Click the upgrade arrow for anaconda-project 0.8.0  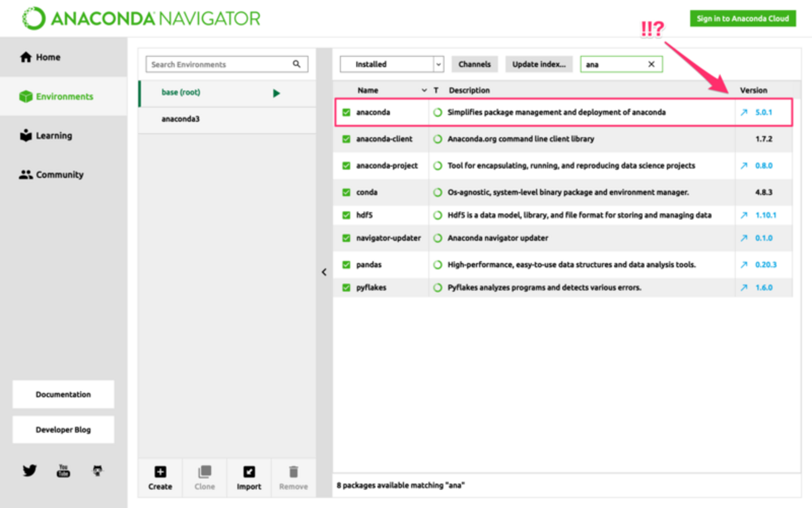[x=744, y=166]
